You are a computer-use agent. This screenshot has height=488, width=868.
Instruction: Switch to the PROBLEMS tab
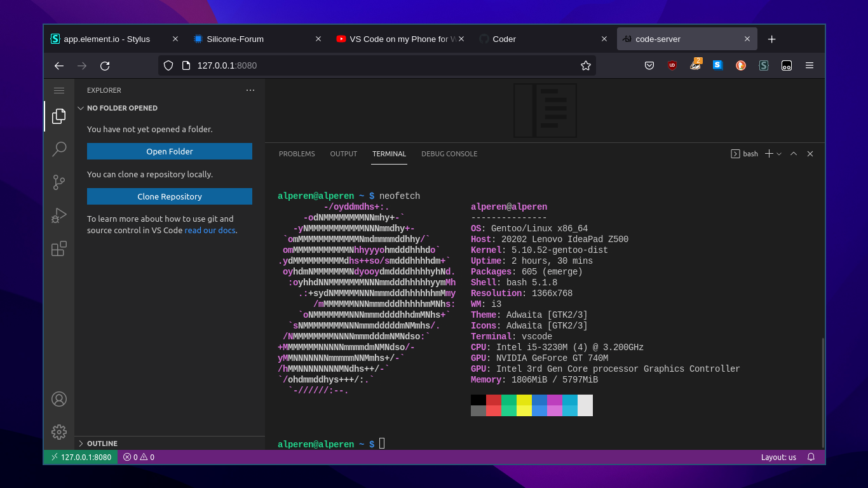click(x=297, y=154)
